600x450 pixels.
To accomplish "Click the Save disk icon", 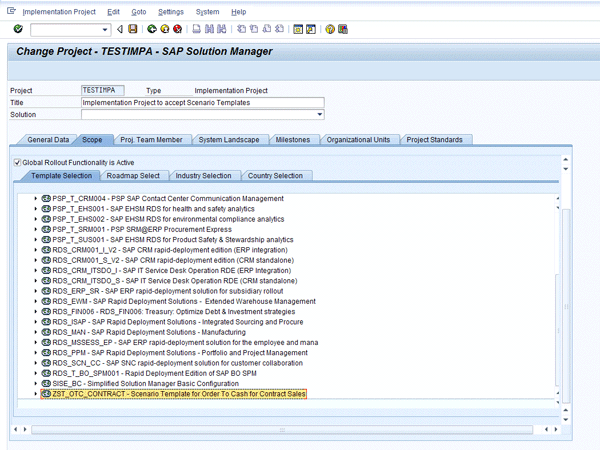I will (134, 29).
